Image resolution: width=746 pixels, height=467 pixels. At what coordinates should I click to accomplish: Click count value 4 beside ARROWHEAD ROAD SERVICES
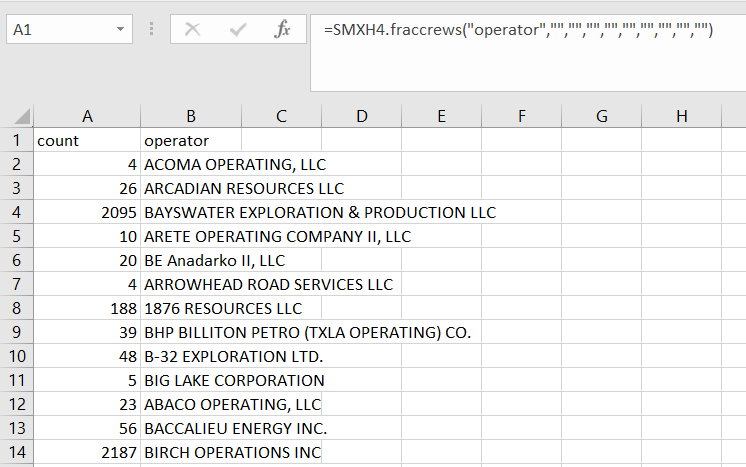132,284
